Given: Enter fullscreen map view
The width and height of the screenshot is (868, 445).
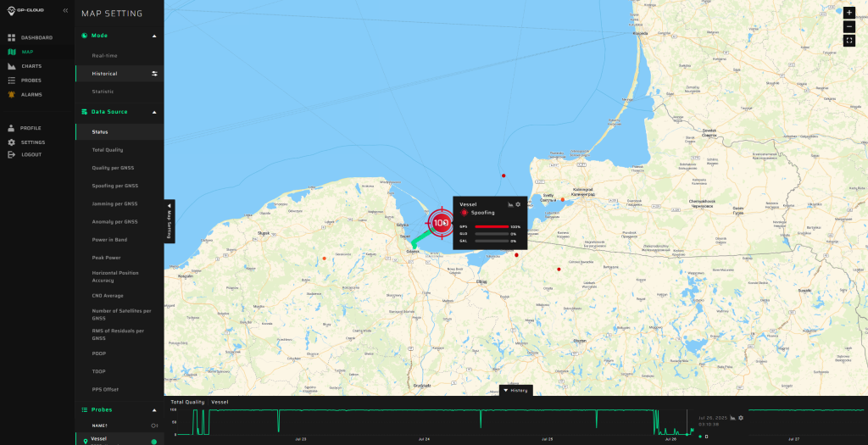Looking at the screenshot, I should coord(849,40).
